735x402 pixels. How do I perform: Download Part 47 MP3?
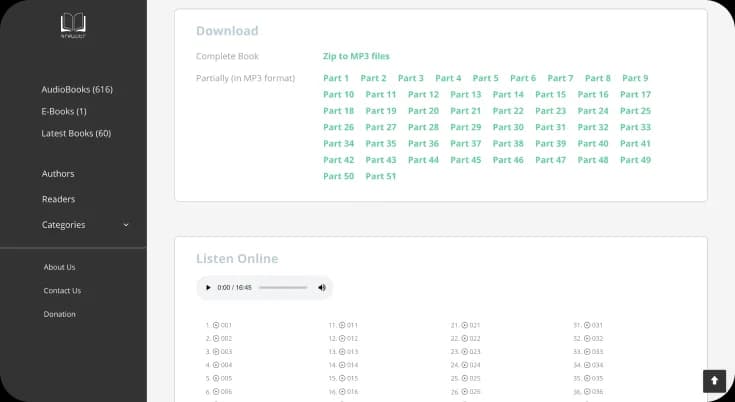(551, 160)
